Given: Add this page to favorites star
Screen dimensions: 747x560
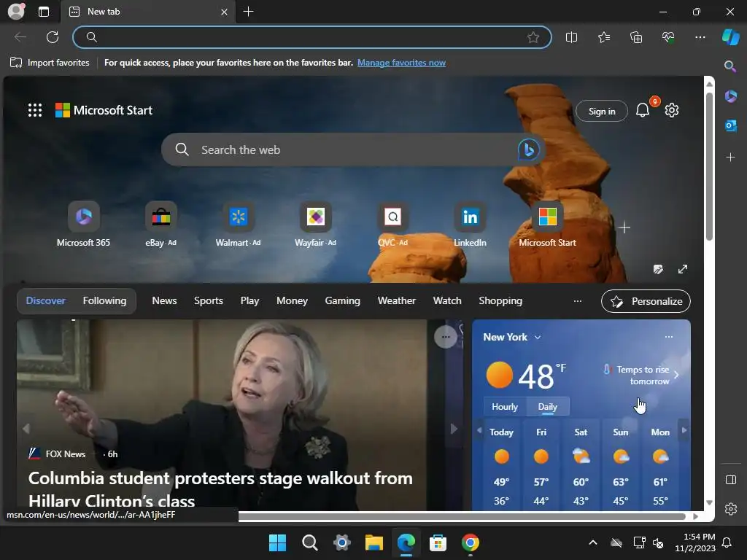Looking at the screenshot, I should coord(533,37).
